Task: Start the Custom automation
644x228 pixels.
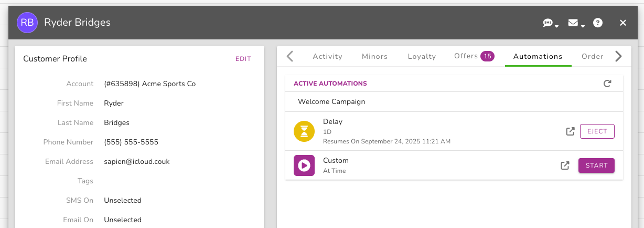Action: pos(596,165)
